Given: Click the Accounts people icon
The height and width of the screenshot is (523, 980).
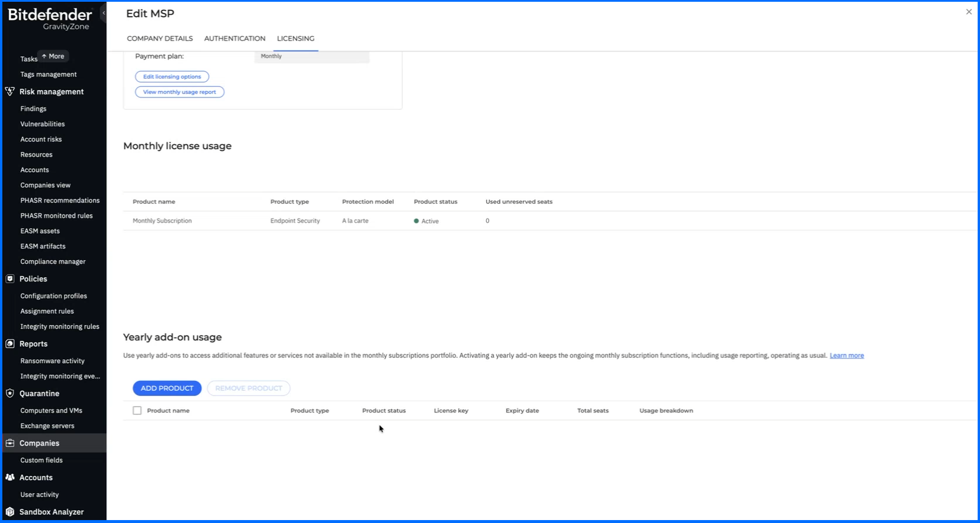Looking at the screenshot, I should point(10,478).
